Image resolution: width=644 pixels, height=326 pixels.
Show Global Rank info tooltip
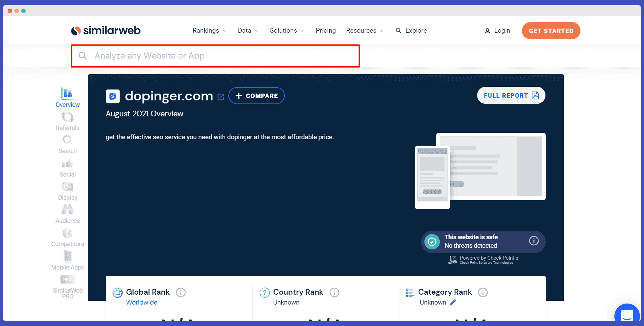click(x=181, y=292)
